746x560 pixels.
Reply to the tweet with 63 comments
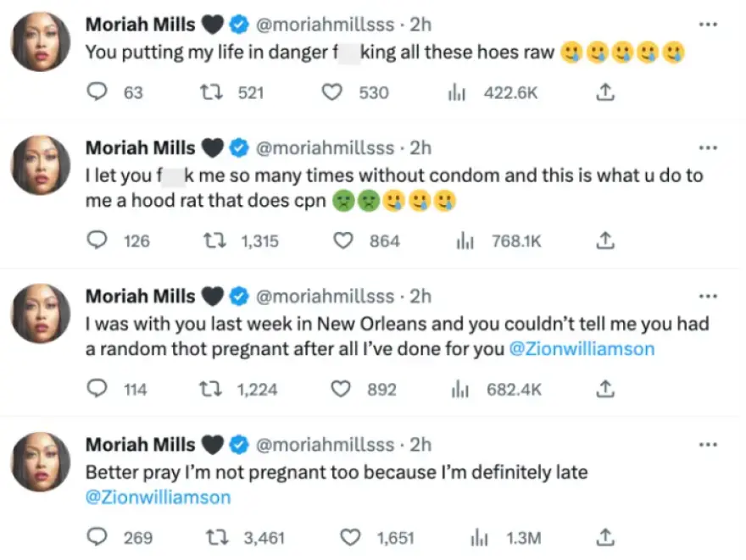click(99, 92)
